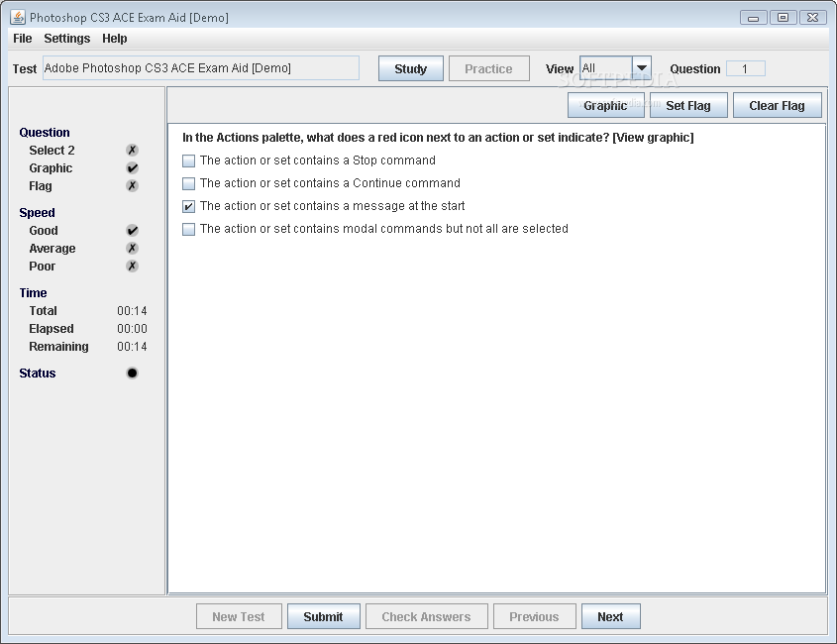
Task: Click the Practice mode button
Action: tap(488, 68)
